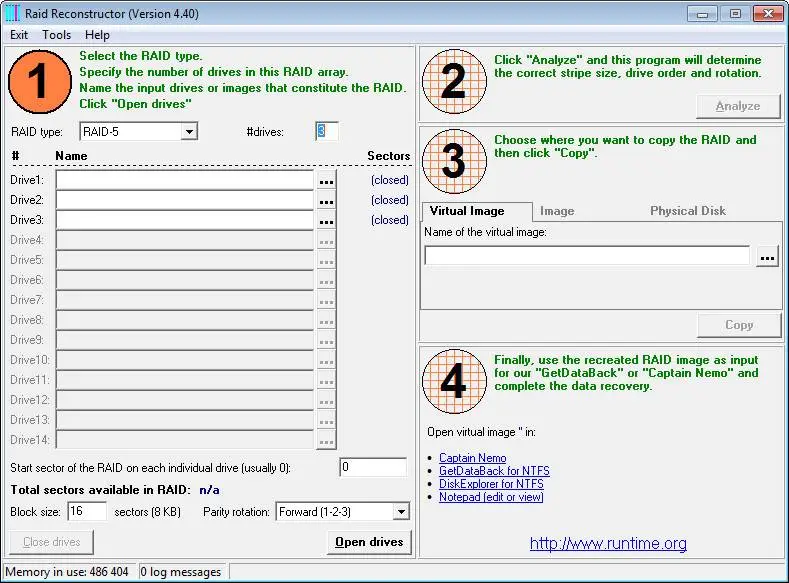Screen dimensions: 789x583
Task: Click the #drives number field
Action: pos(327,131)
